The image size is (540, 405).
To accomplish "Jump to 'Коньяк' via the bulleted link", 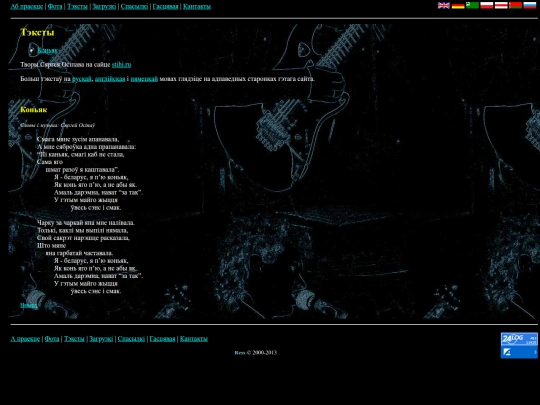I will click(x=48, y=50).
